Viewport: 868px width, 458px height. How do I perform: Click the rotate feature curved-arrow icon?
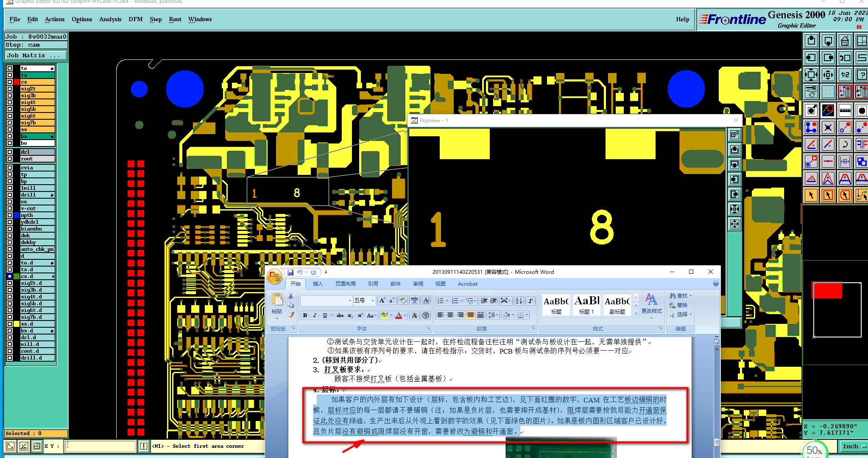(x=845, y=144)
